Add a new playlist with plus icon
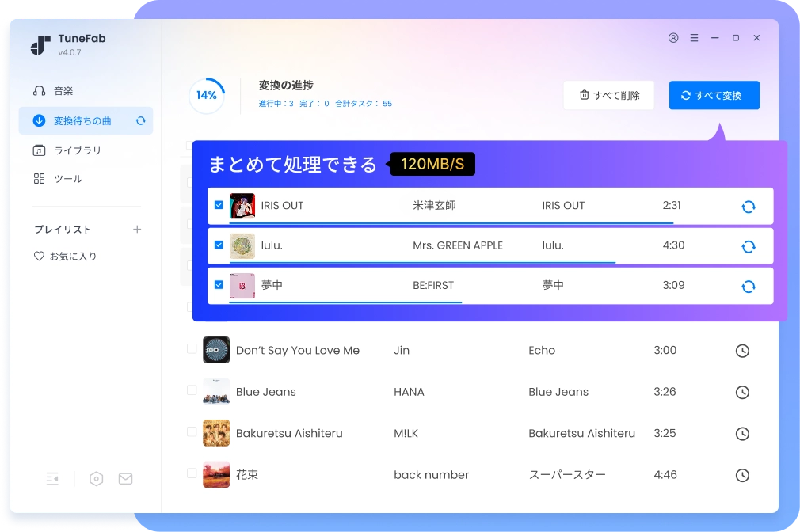The image size is (800, 532). (x=137, y=230)
